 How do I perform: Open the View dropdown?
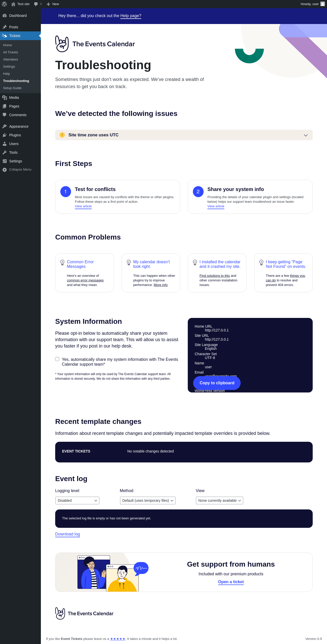click(219, 500)
